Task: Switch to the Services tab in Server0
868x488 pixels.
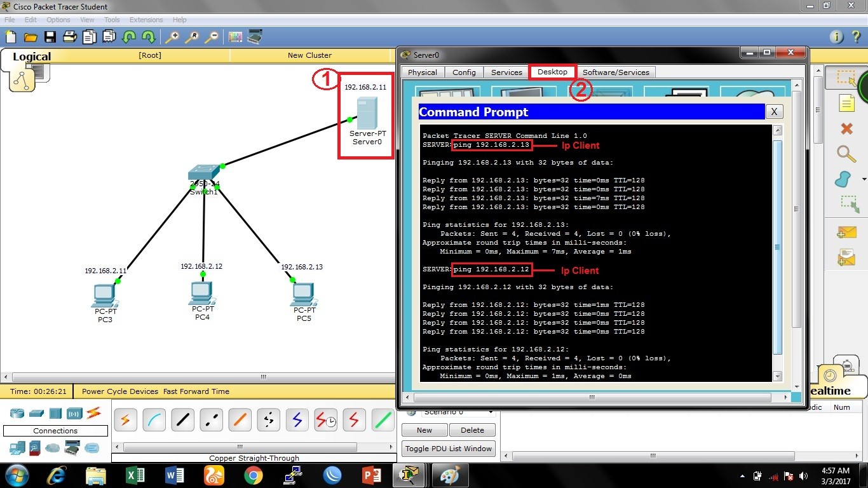Action: coord(506,72)
